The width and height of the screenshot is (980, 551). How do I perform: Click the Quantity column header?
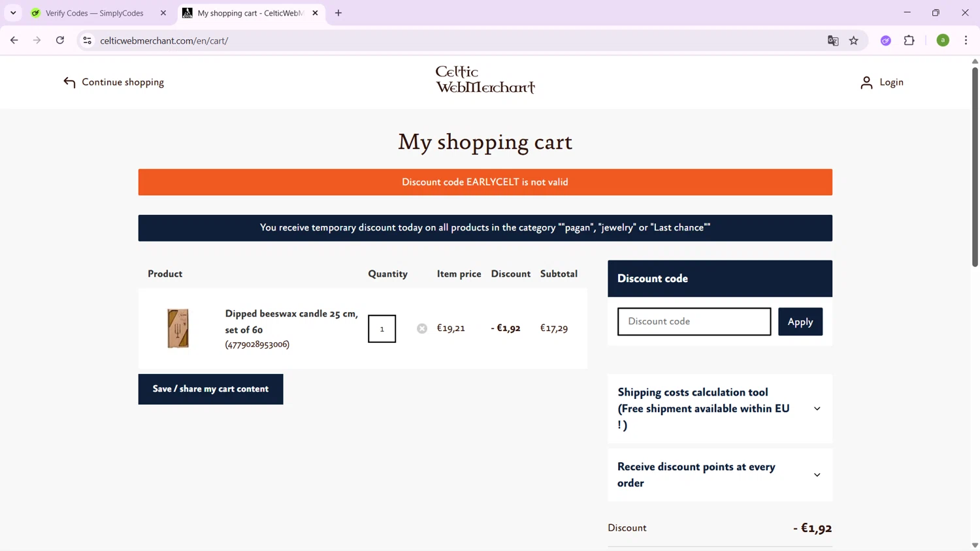pos(387,274)
